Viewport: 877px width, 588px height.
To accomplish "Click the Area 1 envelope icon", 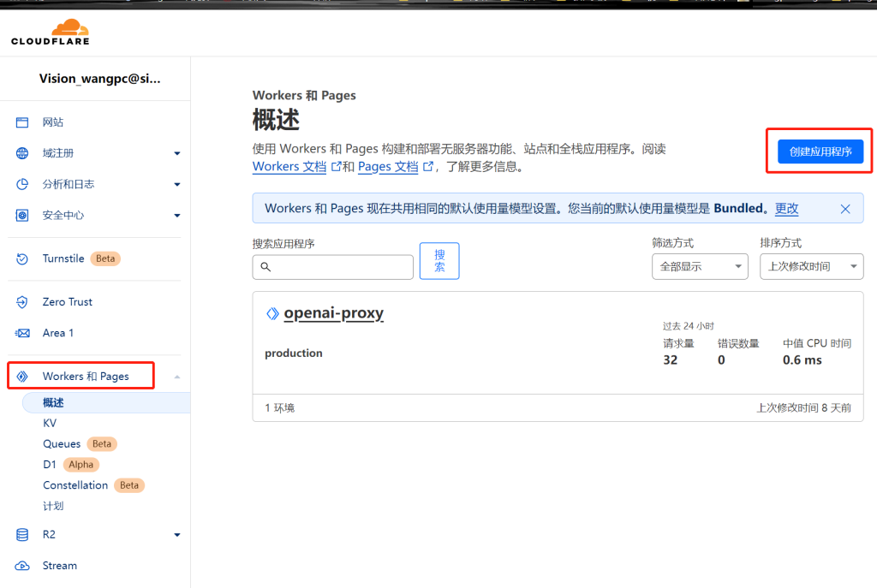I will pyautogui.click(x=22, y=333).
